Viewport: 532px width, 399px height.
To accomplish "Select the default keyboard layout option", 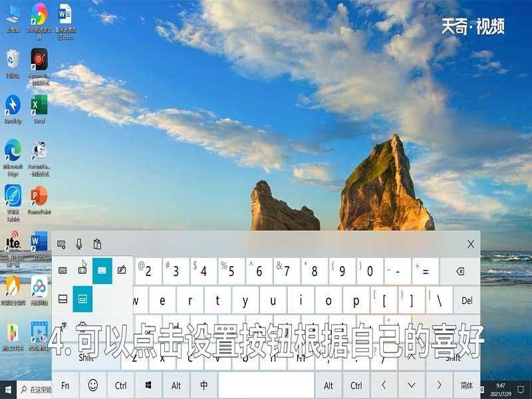I will (x=63, y=270).
